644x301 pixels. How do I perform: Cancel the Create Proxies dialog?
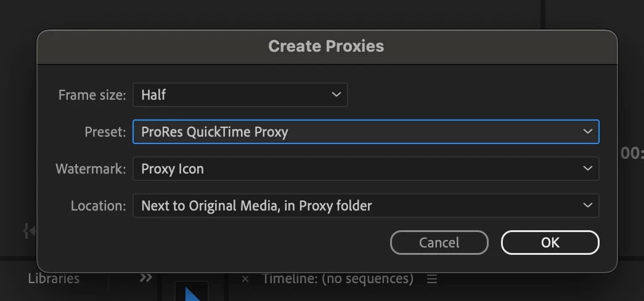(439, 243)
